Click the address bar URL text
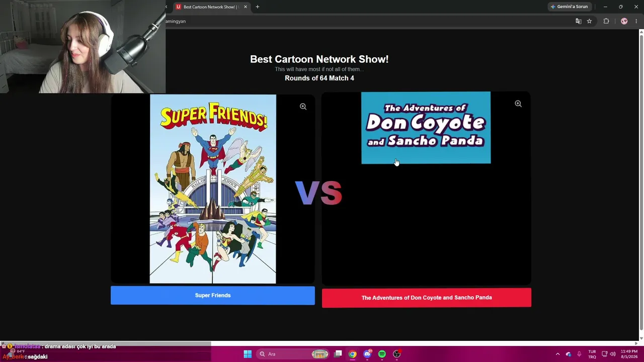Screen dimensions: 644x362 (176, 21)
